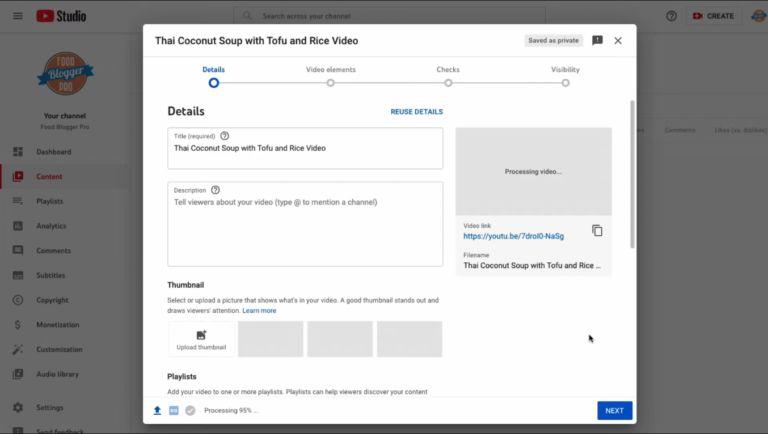
Task: Click into the Title text field
Action: (x=305, y=148)
